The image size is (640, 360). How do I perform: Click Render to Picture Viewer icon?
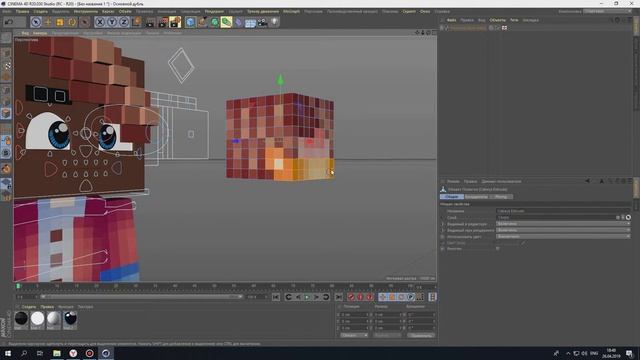(x=163, y=22)
